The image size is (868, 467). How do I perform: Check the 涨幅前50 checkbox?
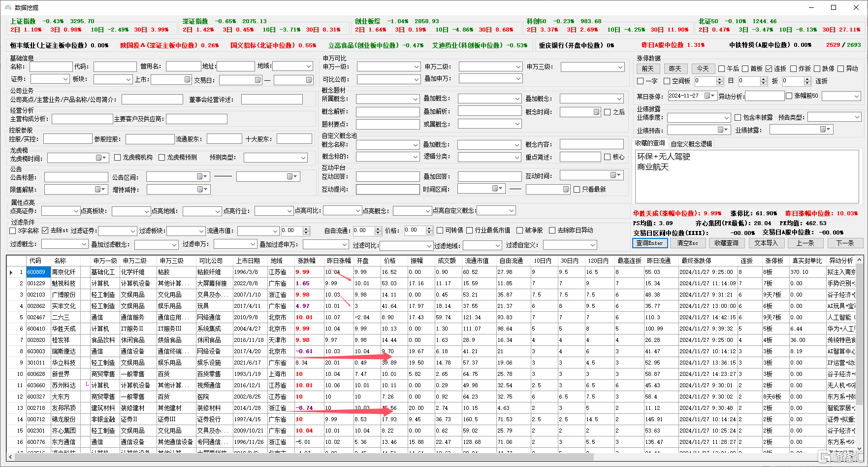point(789,96)
